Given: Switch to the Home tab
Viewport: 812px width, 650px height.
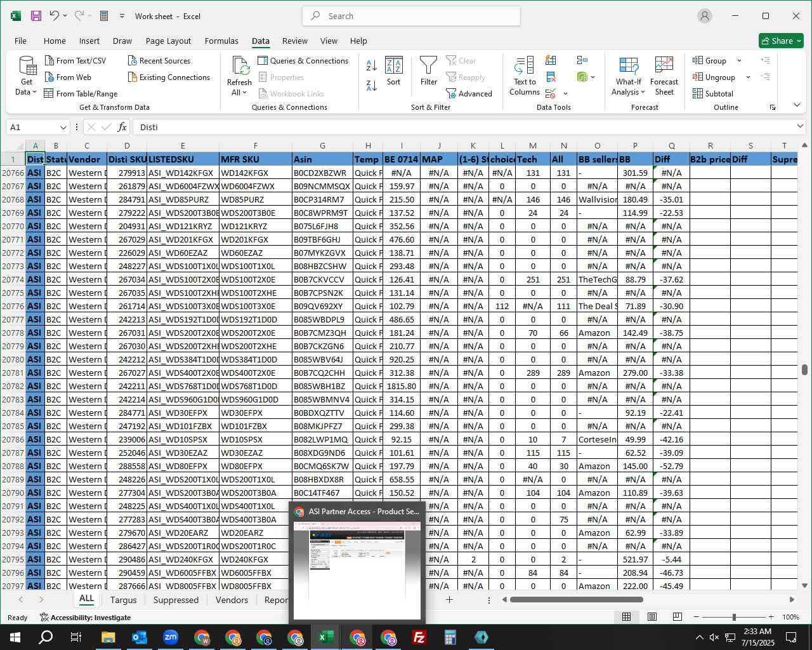Looking at the screenshot, I should 55,41.
